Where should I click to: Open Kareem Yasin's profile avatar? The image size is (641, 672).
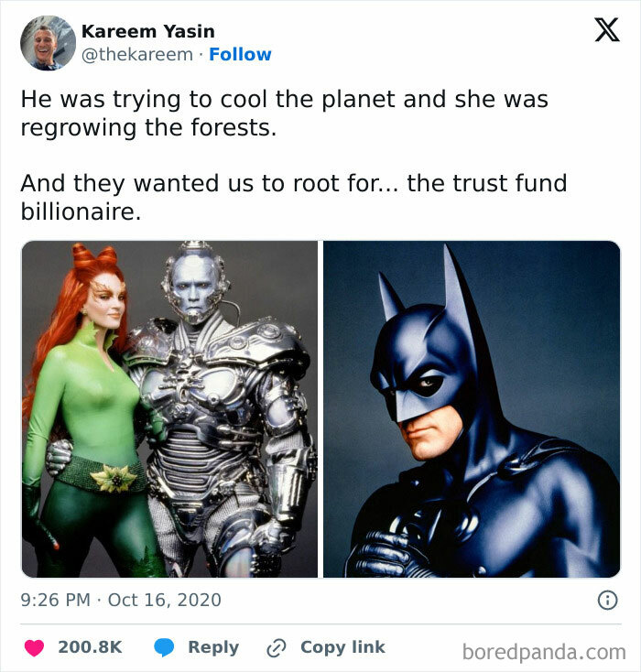48,43
